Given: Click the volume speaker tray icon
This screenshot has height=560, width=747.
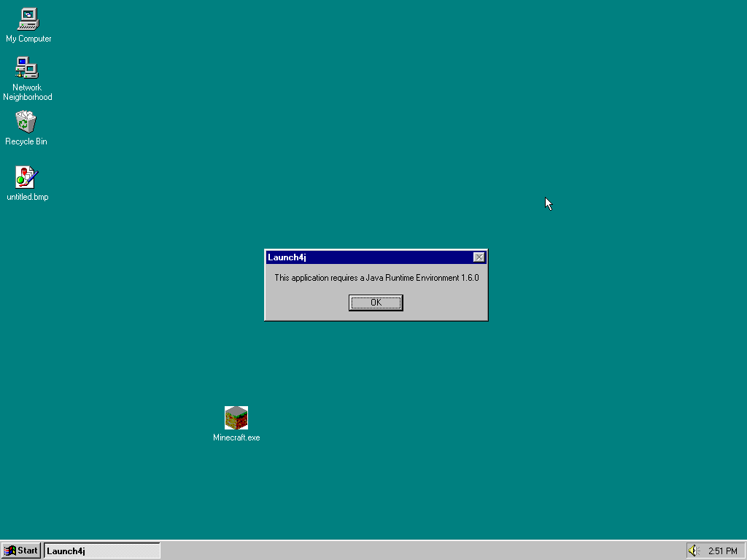Looking at the screenshot, I should click(x=694, y=551).
